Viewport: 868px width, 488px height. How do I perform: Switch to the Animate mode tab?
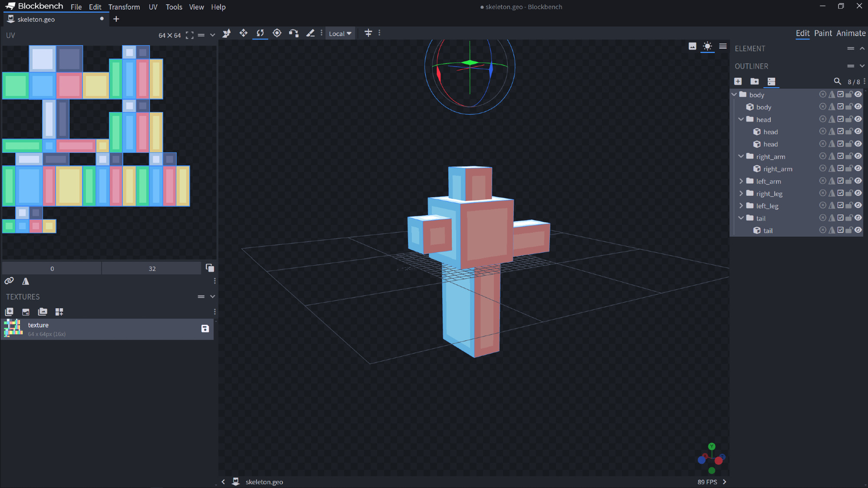coord(851,33)
